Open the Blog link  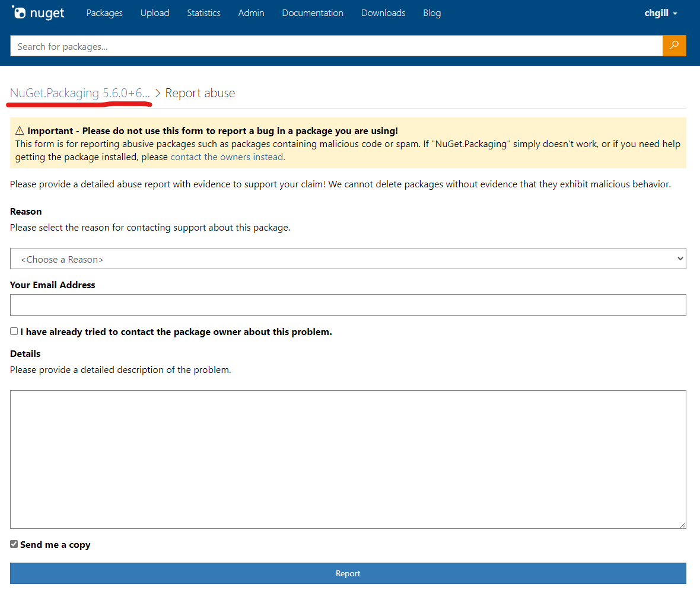click(432, 13)
